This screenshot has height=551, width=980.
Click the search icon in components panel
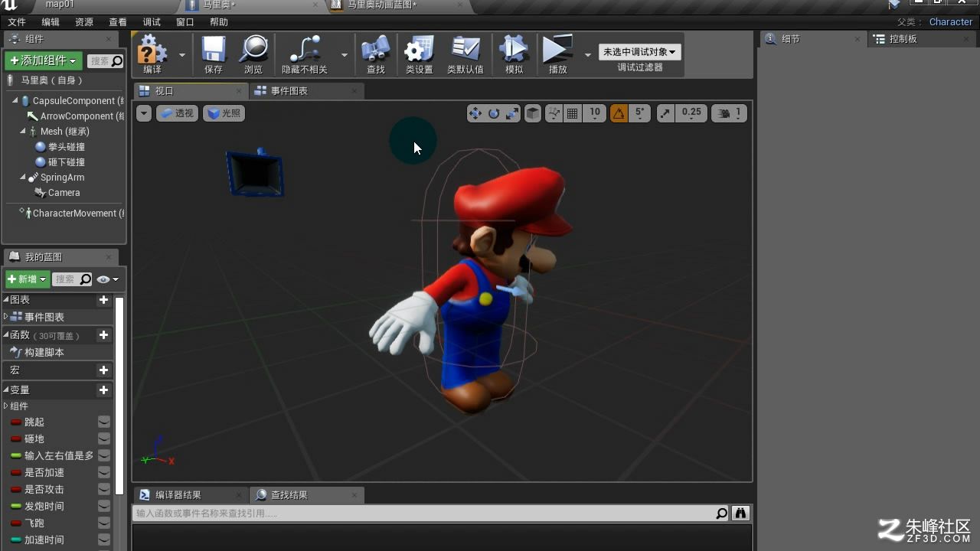(117, 61)
